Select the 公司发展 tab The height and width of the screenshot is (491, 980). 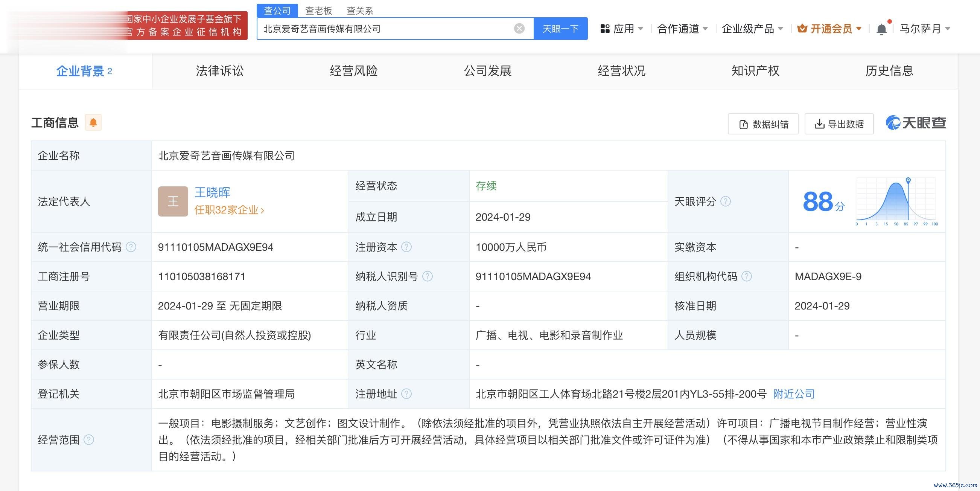click(x=487, y=71)
